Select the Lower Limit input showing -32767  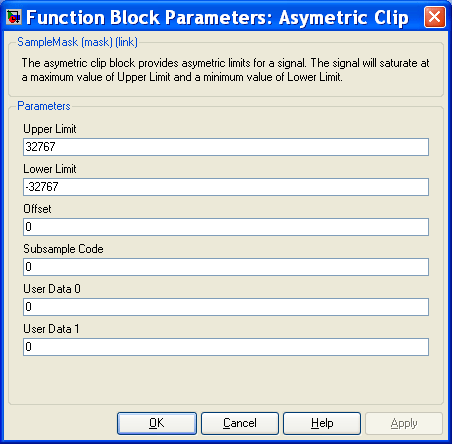pos(226,187)
